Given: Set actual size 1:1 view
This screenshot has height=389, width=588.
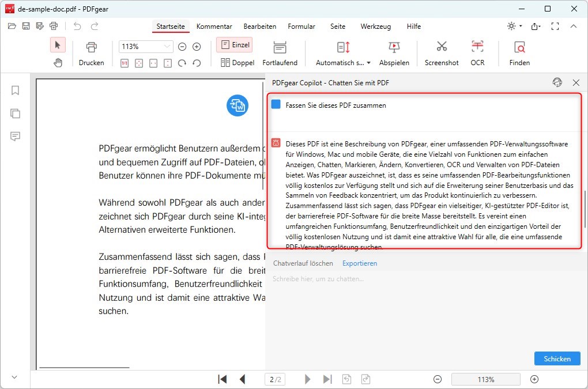Looking at the screenshot, I should 125,63.
